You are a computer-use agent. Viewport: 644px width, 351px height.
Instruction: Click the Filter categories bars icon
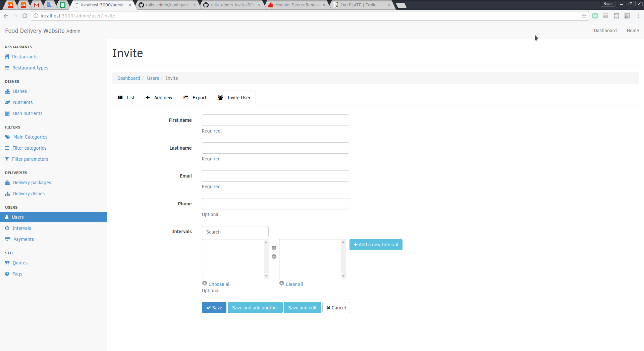7,148
